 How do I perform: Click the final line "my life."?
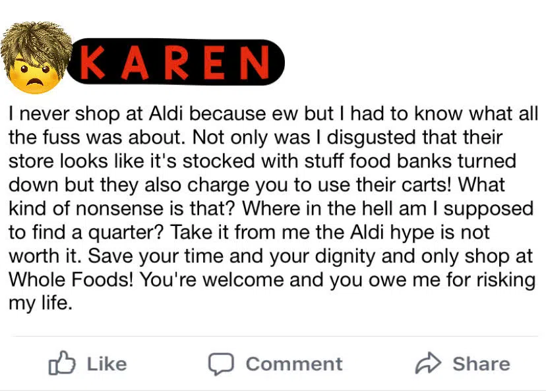click(39, 304)
